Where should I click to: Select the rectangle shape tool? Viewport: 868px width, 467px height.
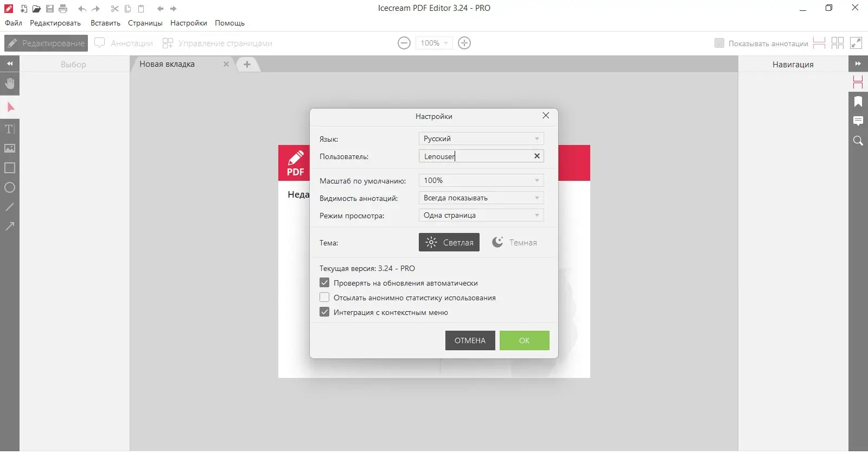click(10, 168)
